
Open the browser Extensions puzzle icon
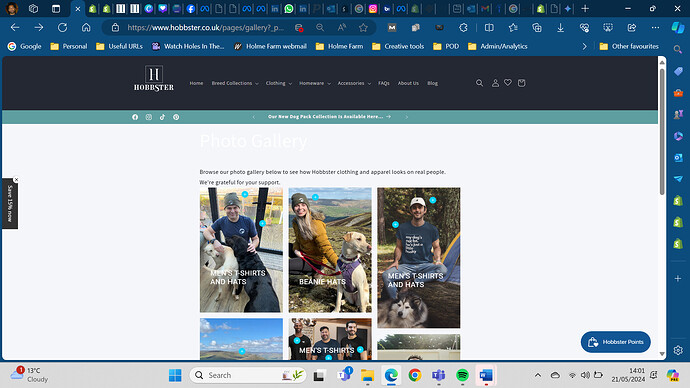(463, 27)
